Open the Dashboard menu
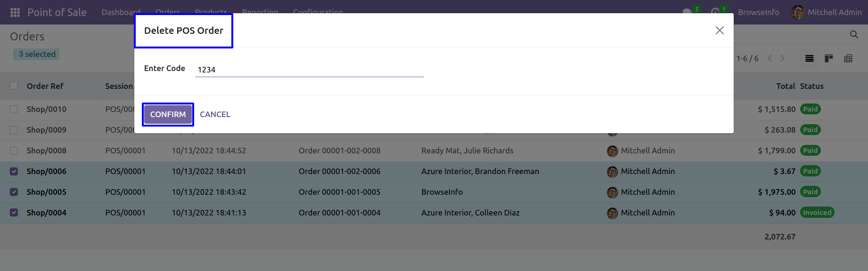Image resolution: width=868 pixels, height=271 pixels. [x=121, y=12]
